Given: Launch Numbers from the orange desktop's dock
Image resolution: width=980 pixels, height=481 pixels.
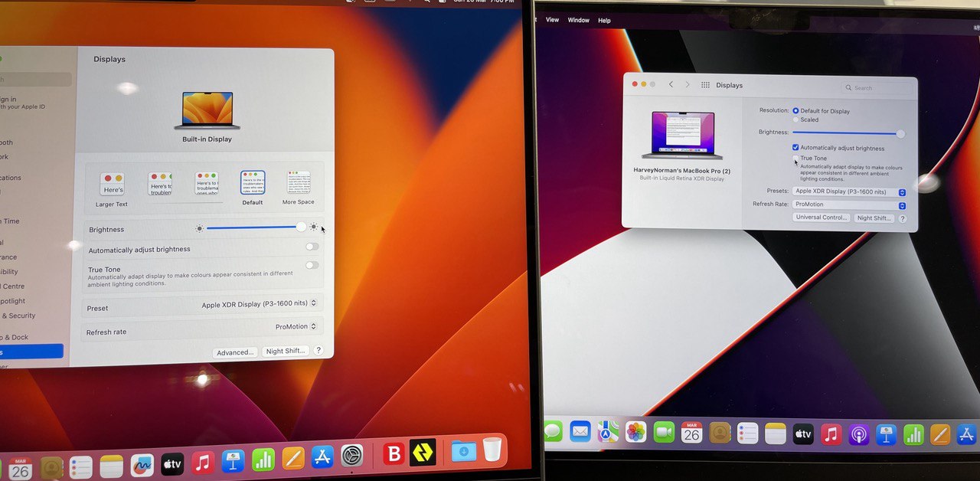Looking at the screenshot, I should (x=263, y=460).
